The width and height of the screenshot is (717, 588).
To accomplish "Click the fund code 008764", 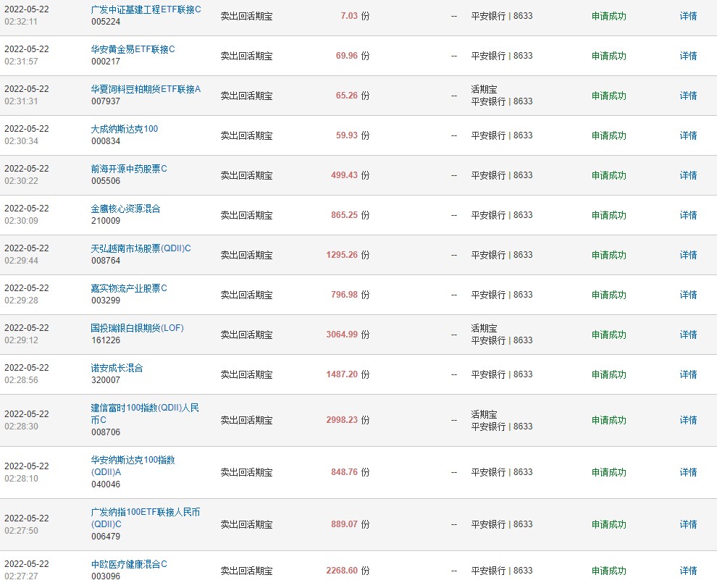I will [x=106, y=260].
